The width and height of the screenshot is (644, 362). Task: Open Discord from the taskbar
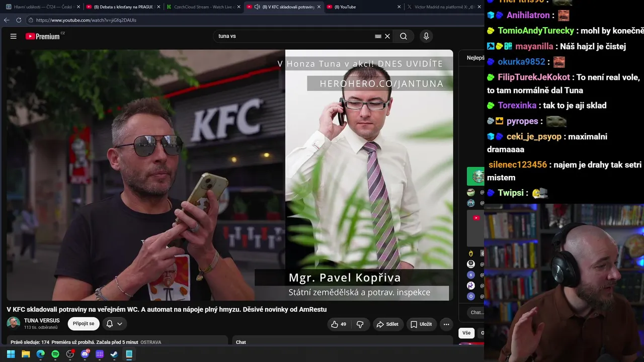85,354
